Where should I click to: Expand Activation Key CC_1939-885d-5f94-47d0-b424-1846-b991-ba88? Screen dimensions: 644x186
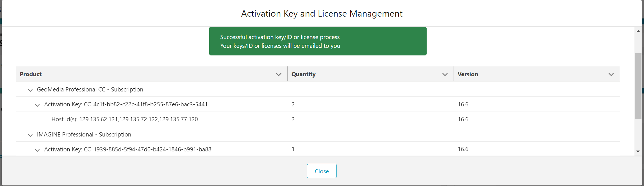click(37, 150)
